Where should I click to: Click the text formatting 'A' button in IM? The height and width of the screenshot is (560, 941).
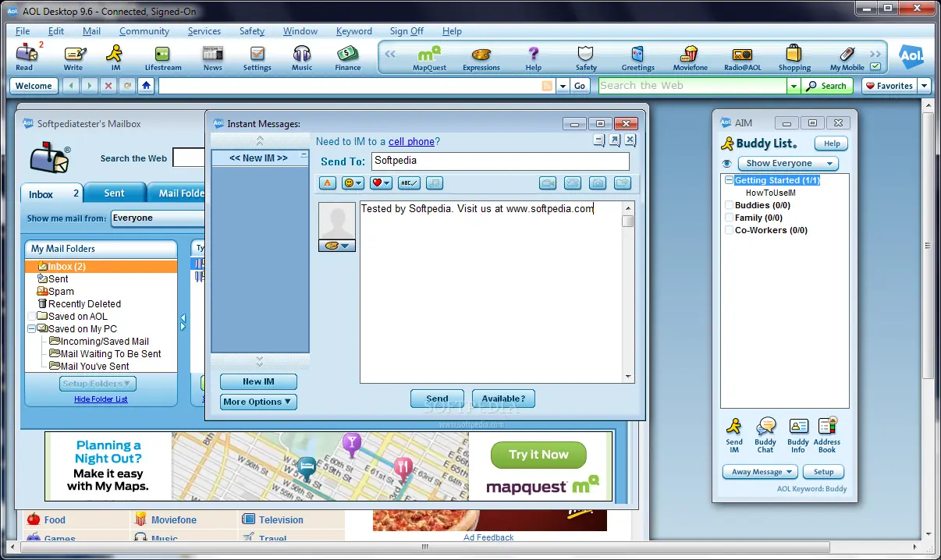coord(328,183)
